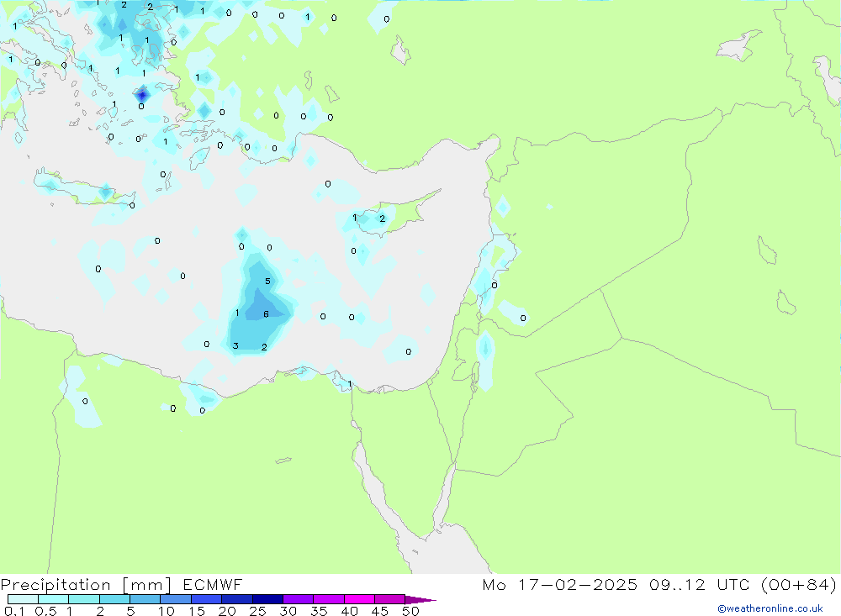Click the "25" legend scale label
The height and width of the screenshot is (616, 841).
point(258,611)
